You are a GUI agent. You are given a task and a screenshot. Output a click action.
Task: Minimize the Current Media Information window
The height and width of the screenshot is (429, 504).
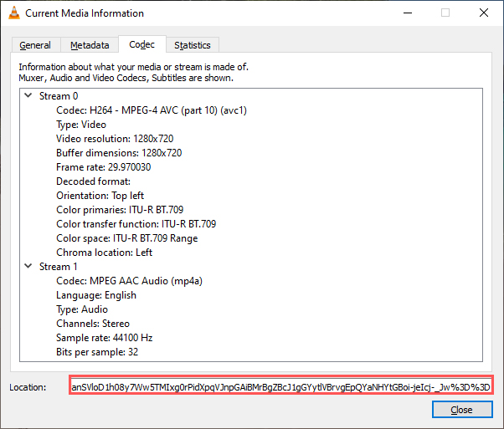[x=408, y=13]
